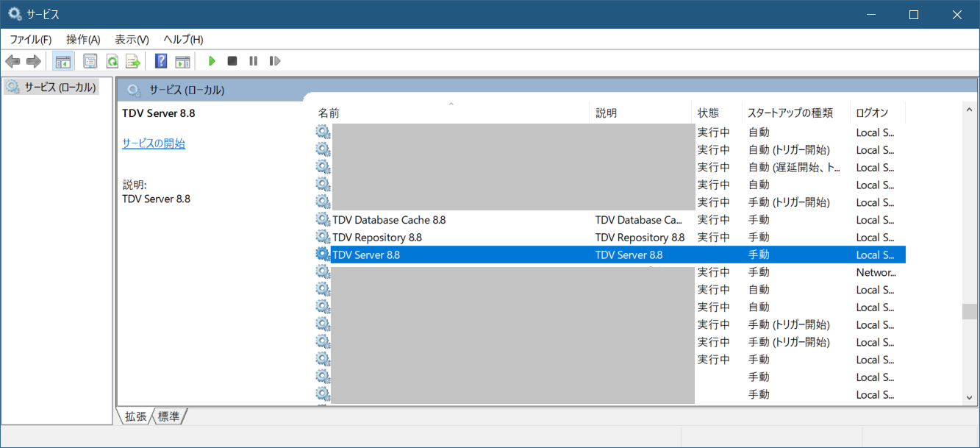The height and width of the screenshot is (448, 980).
Task: Open the 表示(V) menu
Action: click(x=132, y=39)
